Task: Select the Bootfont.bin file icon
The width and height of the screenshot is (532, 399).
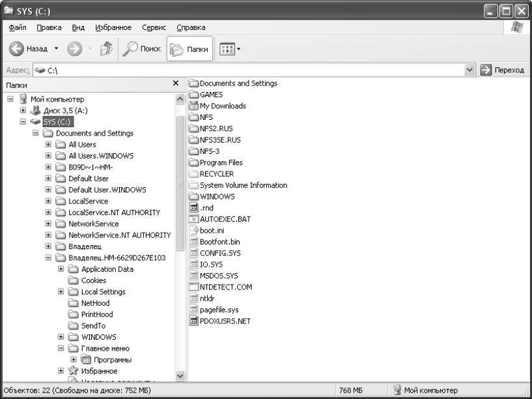Action: click(x=193, y=242)
